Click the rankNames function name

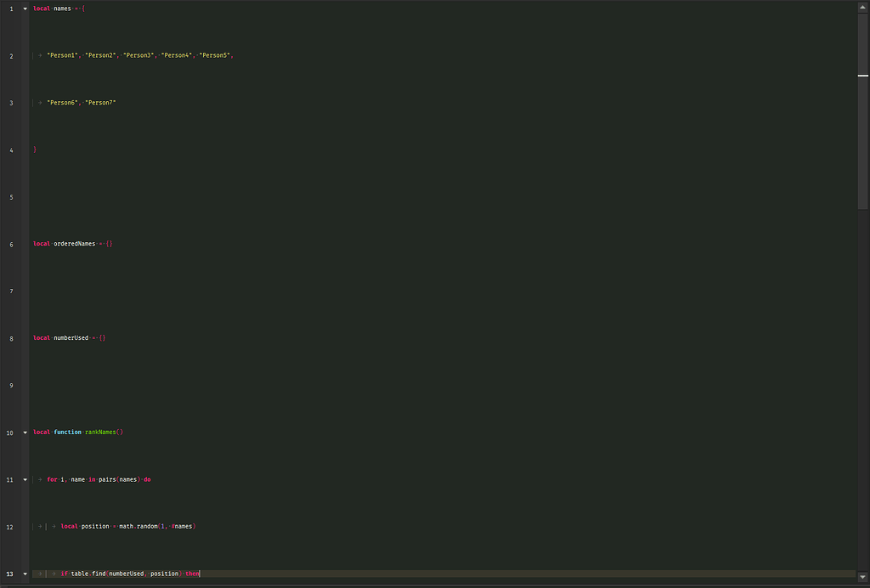pos(101,432)
